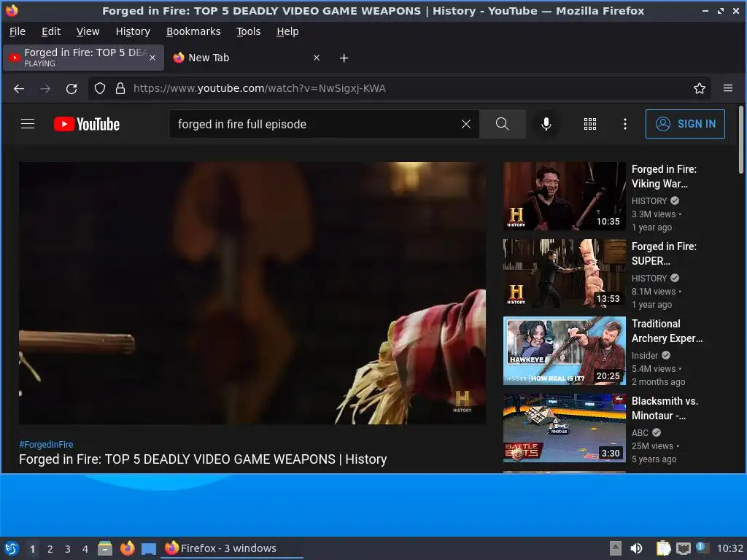Go forward with the browser forward arrow
747x560 pixels.
click(44, 88)
